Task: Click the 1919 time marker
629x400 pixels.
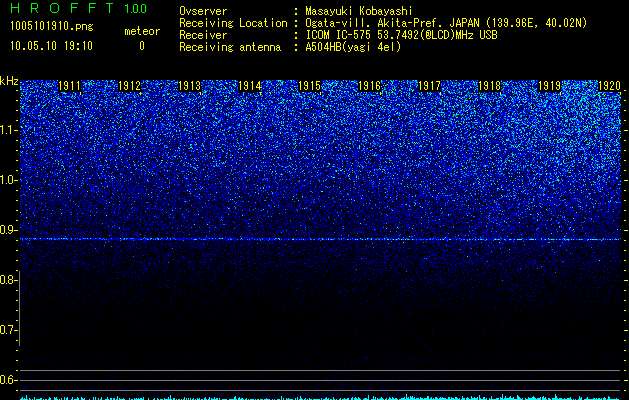Action: tap(550, 86)
